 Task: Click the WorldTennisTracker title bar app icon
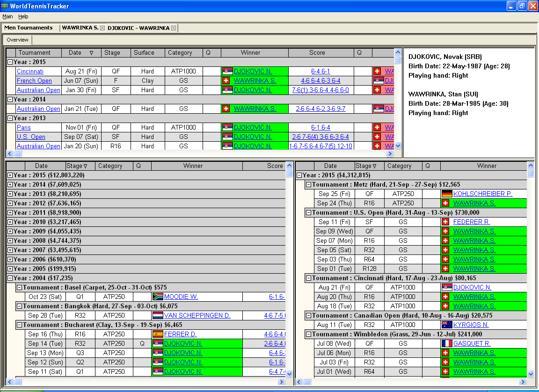click(5, 6)
